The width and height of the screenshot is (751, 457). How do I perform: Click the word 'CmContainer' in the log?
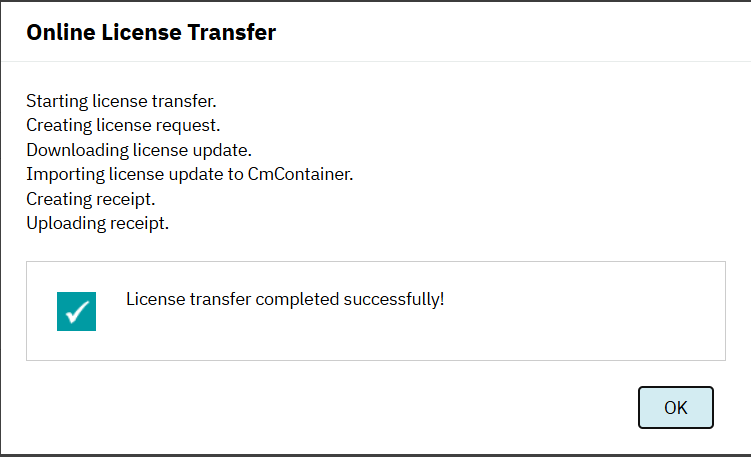(300, 174)
